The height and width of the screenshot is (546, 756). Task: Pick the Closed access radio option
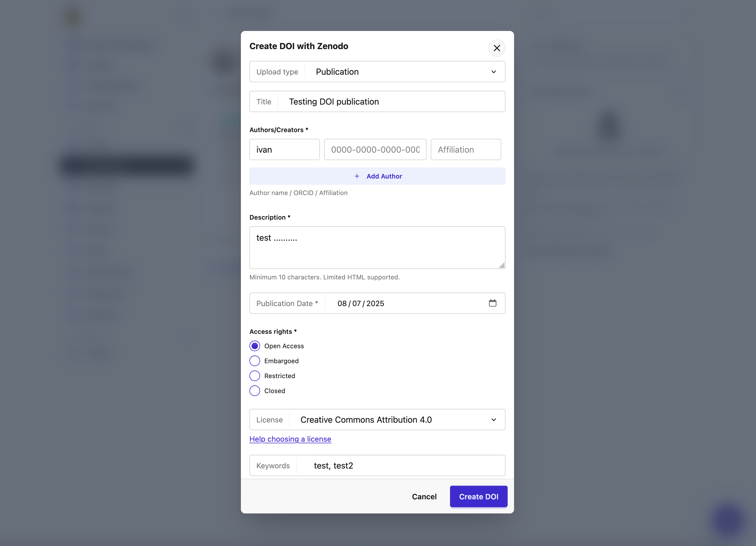click(x=255, y=391)
